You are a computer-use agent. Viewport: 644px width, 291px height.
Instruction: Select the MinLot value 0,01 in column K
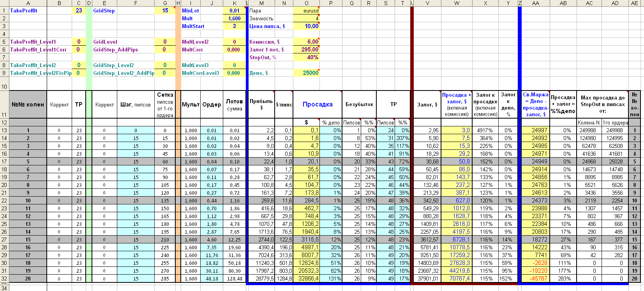point(235,11)
